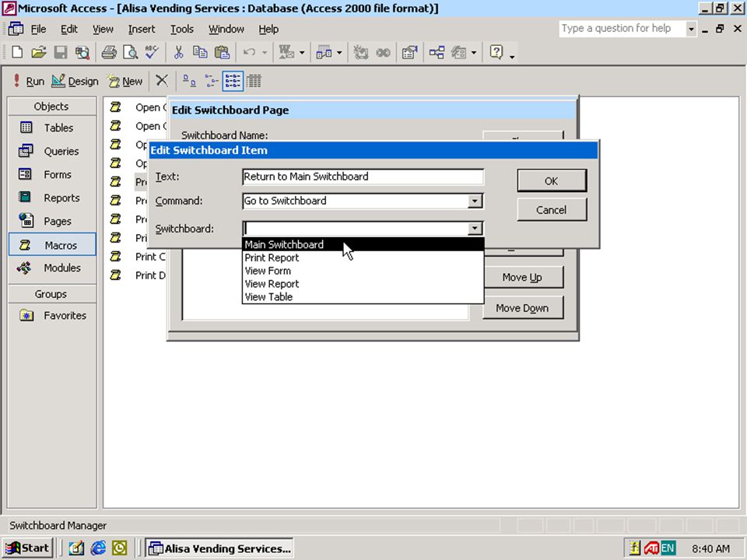Click the Analyze icon
747x560 pixels.
[x=324, y=52]
